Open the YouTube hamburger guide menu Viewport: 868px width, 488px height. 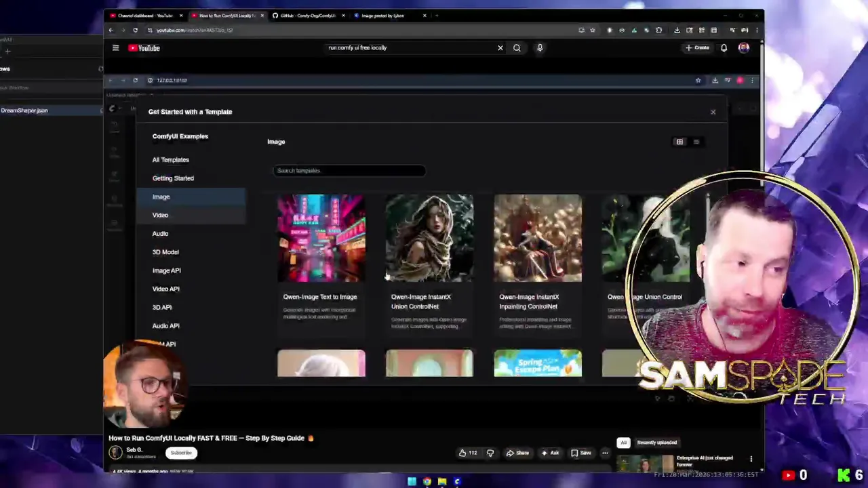pos(115,48)
